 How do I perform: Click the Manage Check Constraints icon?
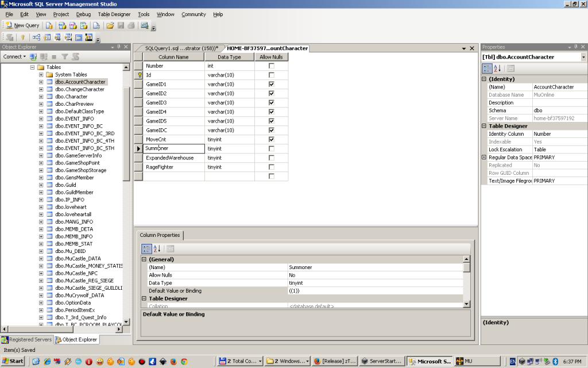(x=78, y=37)
